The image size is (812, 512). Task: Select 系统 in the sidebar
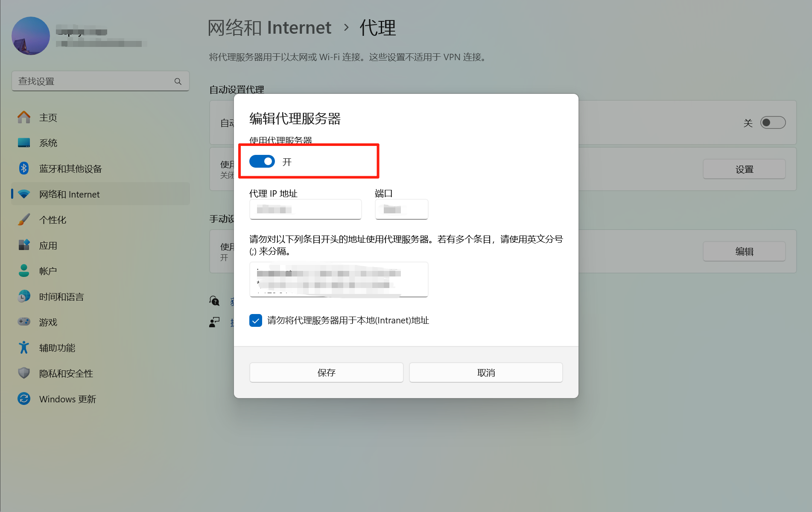click(x=101, y=143)
